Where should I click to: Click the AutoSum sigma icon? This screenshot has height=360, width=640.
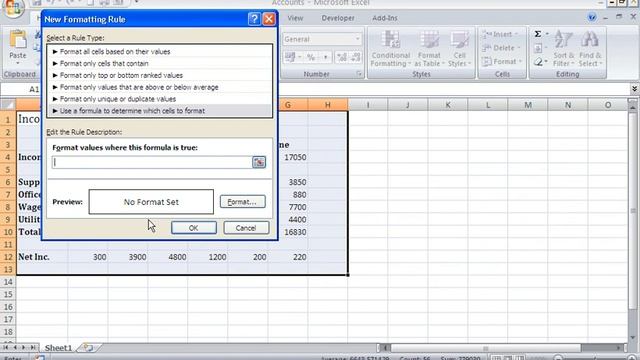tap(538, 34)
